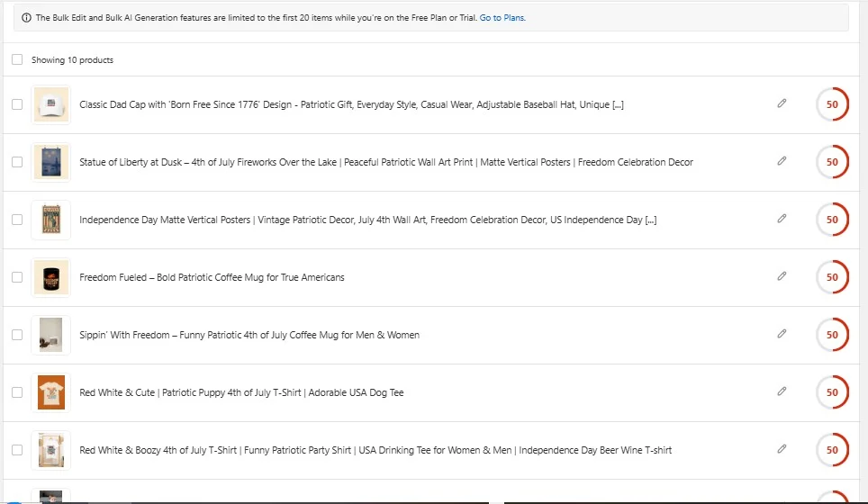Select the Red White & Cute T-shirt checkbox

17,392
